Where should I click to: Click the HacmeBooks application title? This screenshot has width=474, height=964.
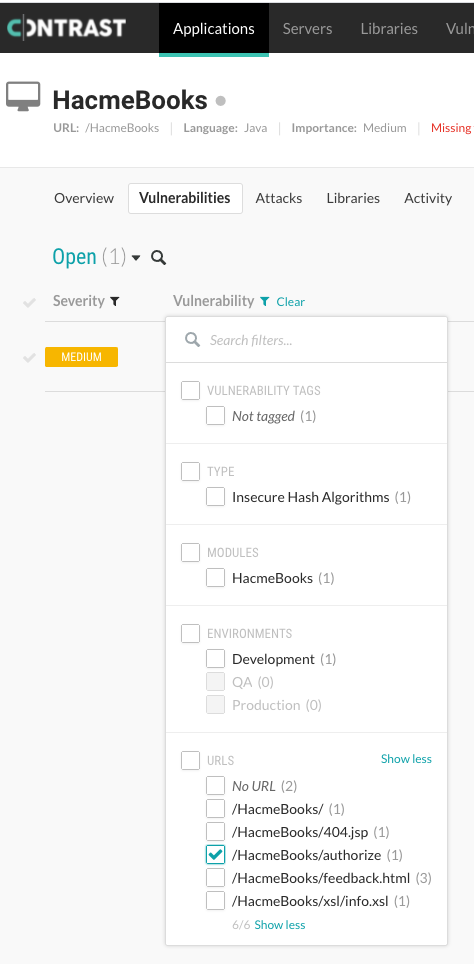pyautogui.click(x=130, y=100)
